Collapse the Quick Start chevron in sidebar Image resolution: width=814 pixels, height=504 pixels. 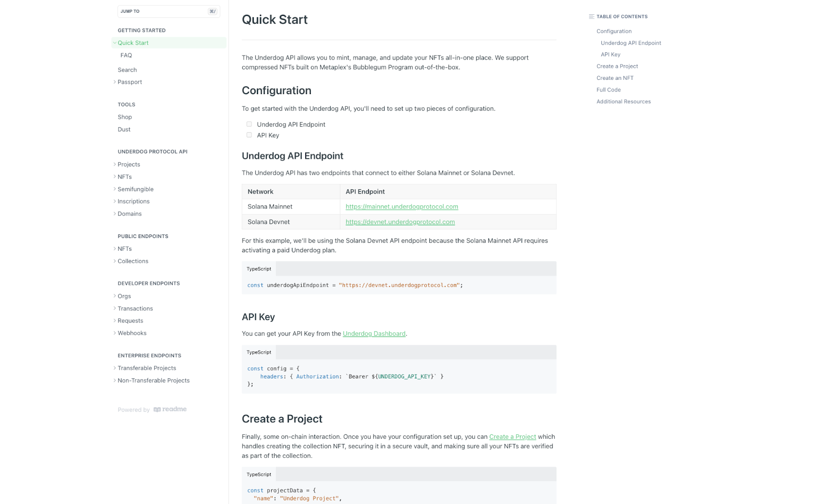114,43
